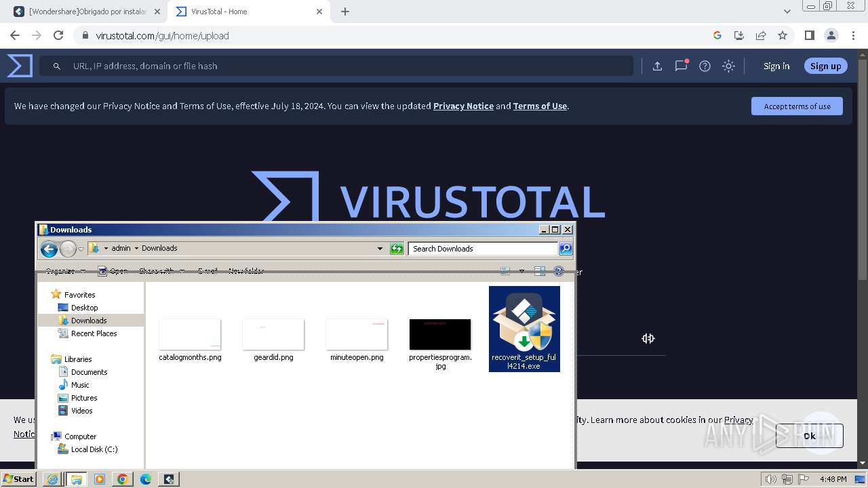Click the Chrome back arrow

tap(15, 35)
